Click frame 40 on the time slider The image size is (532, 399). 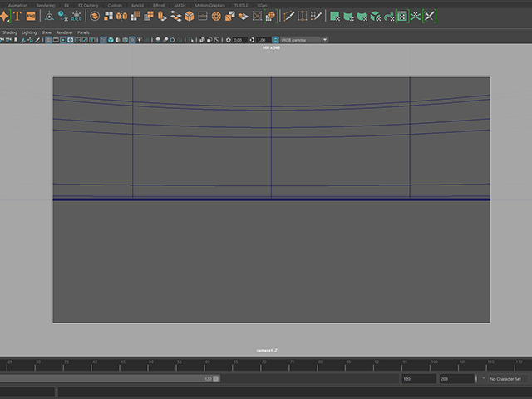click(91, 366)
